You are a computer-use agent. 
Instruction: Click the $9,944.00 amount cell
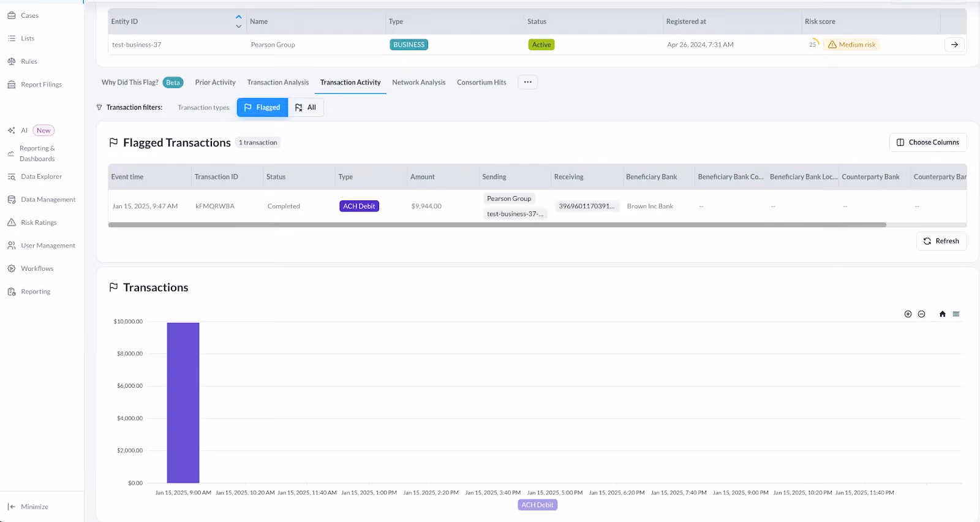(x=426, y=206)
